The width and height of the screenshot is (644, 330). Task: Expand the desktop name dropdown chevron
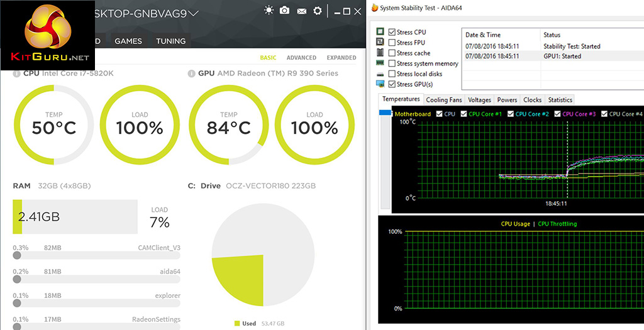[194, 14]
